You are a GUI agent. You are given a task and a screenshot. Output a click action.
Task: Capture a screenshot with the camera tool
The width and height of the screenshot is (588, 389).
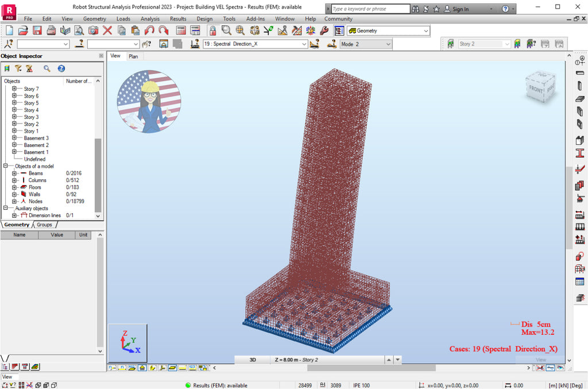tap(94, 30)
